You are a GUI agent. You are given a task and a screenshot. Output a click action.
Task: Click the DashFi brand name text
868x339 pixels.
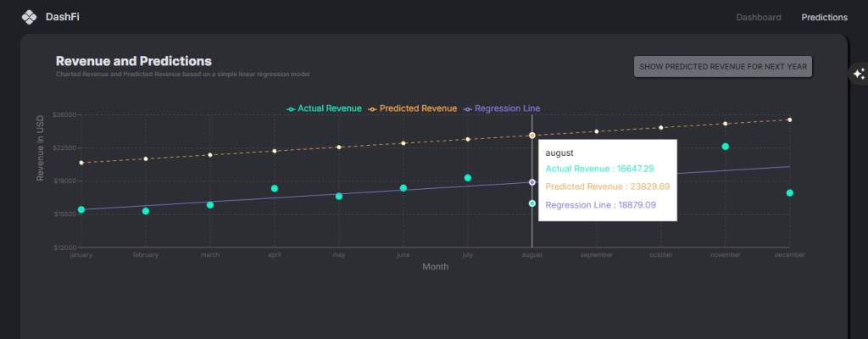tap(63, 17)
